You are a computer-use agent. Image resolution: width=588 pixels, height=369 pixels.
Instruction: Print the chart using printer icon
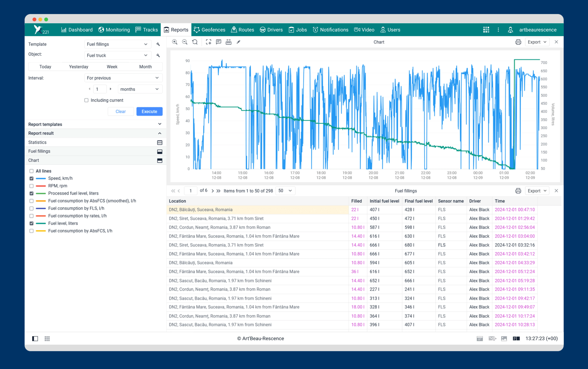[518, 42]
